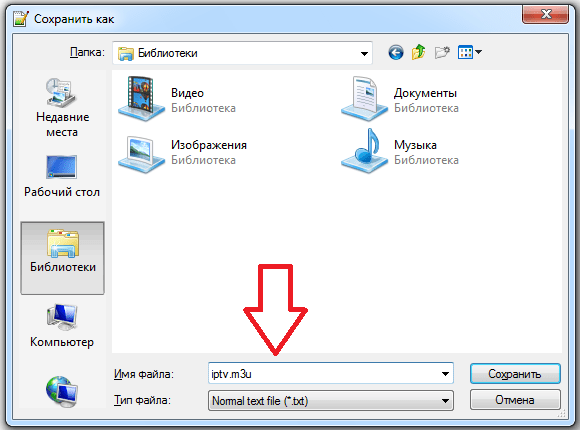Select the Документы library
Screen dimensions: 580x430
coord(400,99)
